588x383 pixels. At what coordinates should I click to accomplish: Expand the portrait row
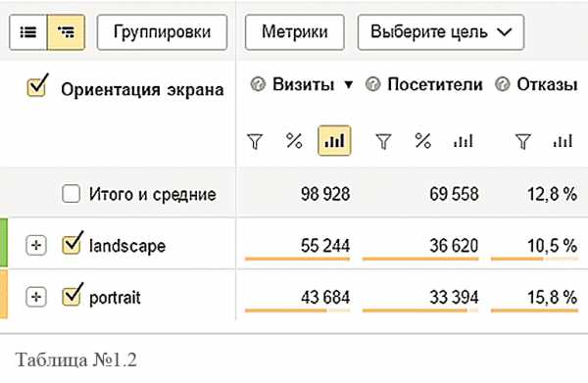[36, 297]
